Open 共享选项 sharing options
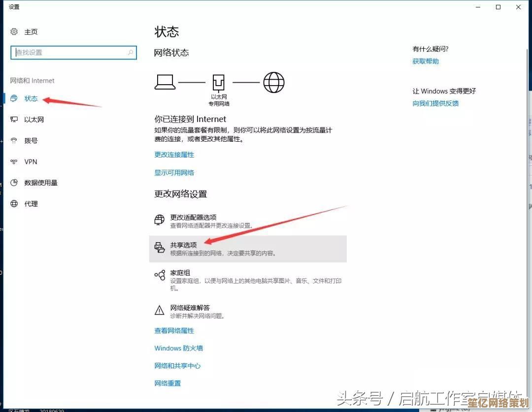 [248, 249]
